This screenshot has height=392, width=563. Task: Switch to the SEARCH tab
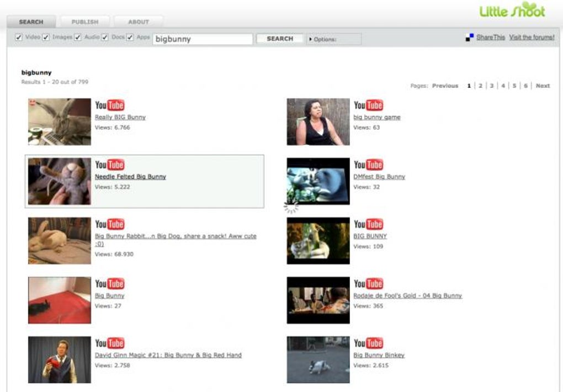click(x=31, y=22)
